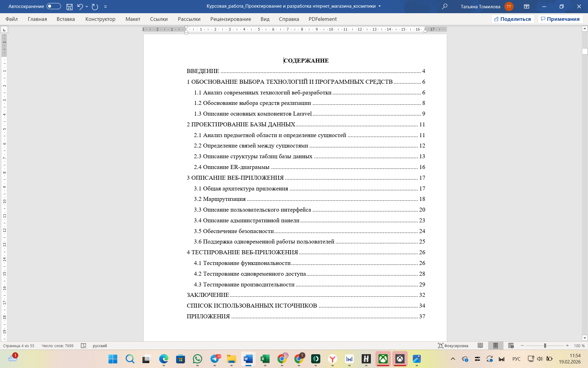Viewport: 588px width, 368px height.
Task: Click the zoom slider handle
Action: point(545,346)
